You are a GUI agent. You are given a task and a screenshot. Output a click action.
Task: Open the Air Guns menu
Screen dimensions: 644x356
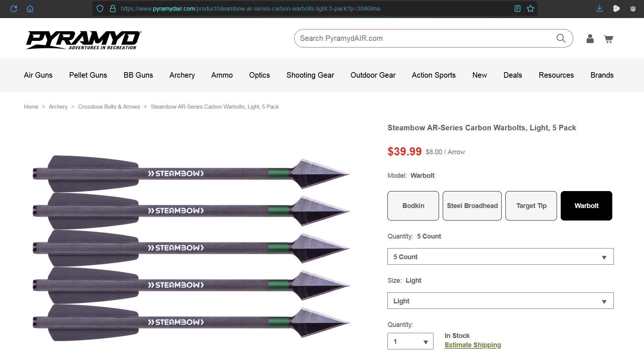(38, 75)
